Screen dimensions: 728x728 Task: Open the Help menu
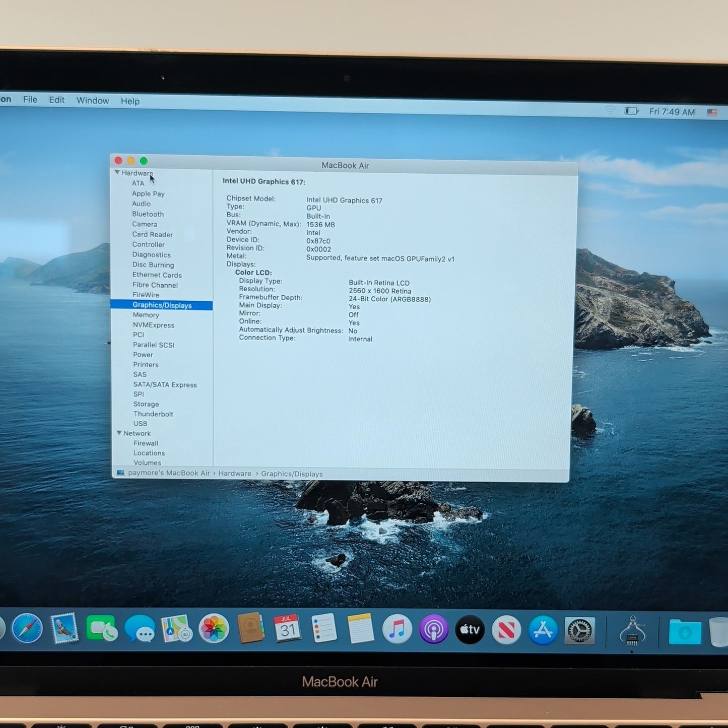click(130, 101)
